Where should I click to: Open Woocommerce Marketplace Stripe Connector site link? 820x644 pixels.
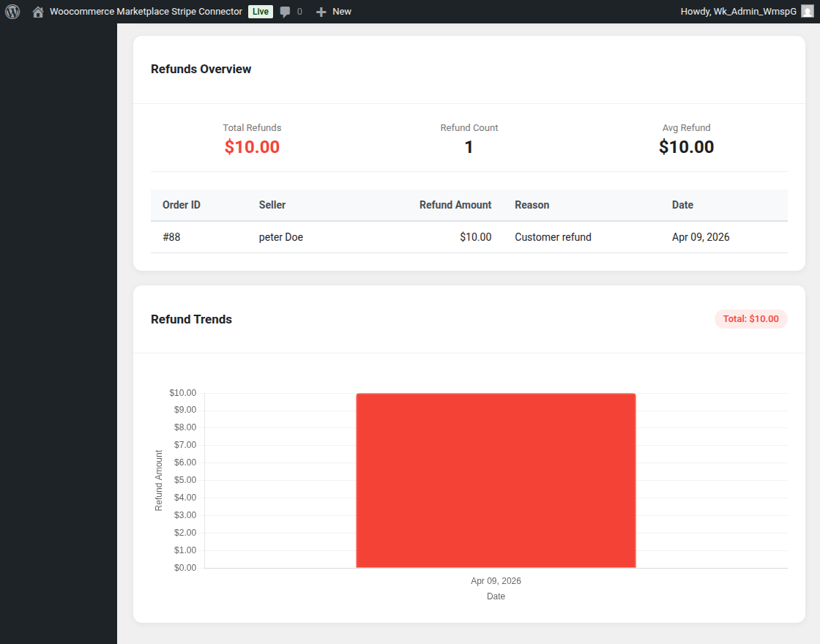pyautogui.click(x=146, y=12)
